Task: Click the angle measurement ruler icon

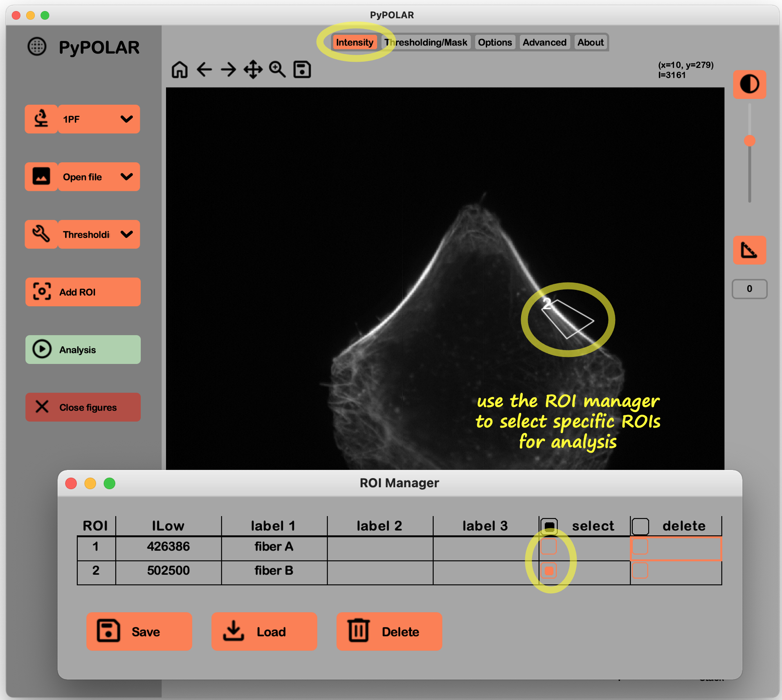Action: (749, 250)
